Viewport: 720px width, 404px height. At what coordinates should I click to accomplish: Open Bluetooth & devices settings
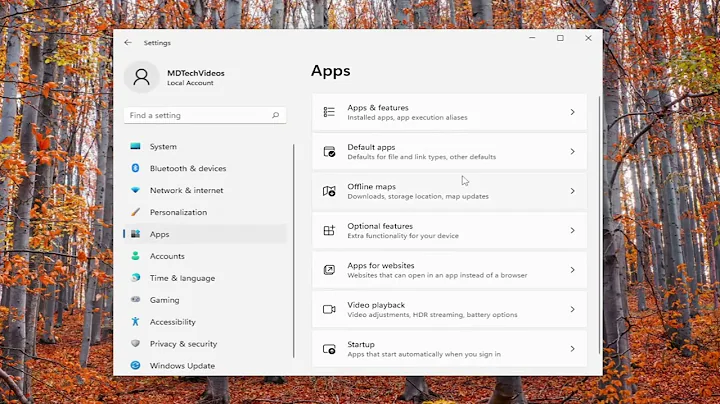coord(205,168)
